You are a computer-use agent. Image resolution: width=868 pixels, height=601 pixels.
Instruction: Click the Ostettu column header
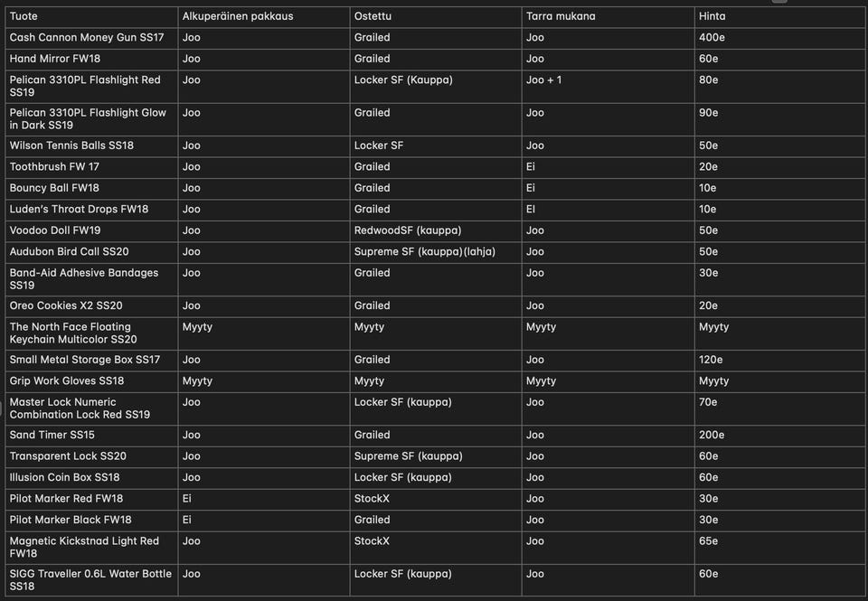point(373,16)
